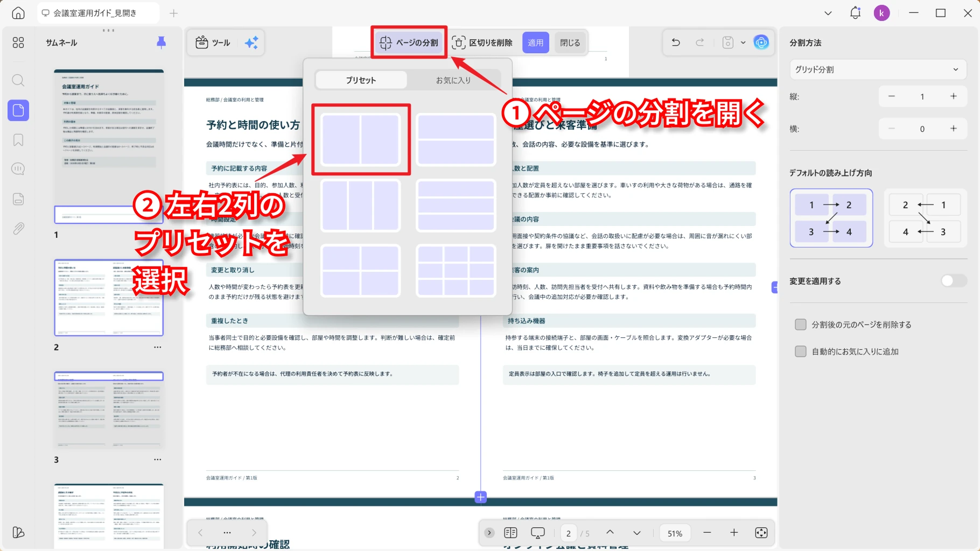Pin the thumbnail panel
Image resolution: width=980 pixels, height=551 pixels.
[x=161, y=43]
